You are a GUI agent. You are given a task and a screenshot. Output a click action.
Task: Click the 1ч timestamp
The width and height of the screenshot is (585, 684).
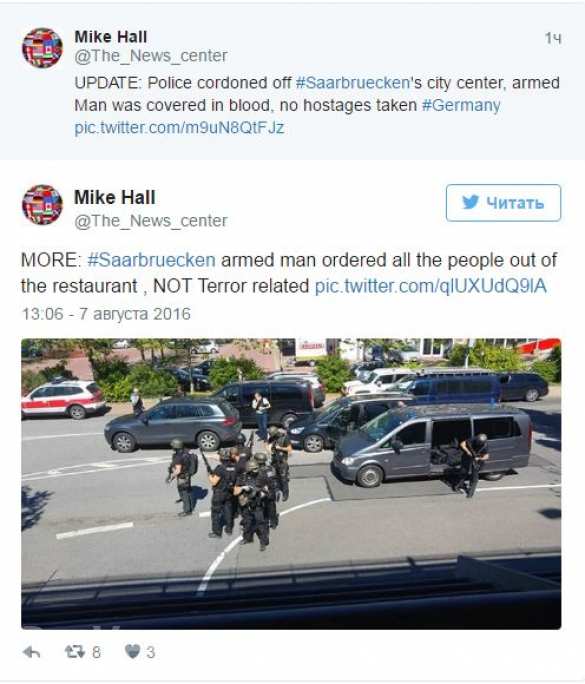pyautogui.click(x=553, y=38)
